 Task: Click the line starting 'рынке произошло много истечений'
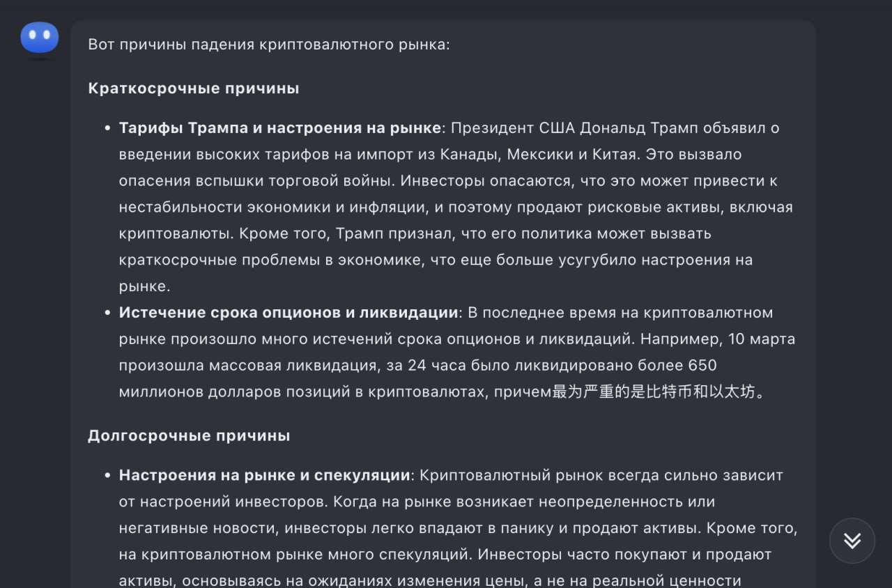tap(457, 339)
